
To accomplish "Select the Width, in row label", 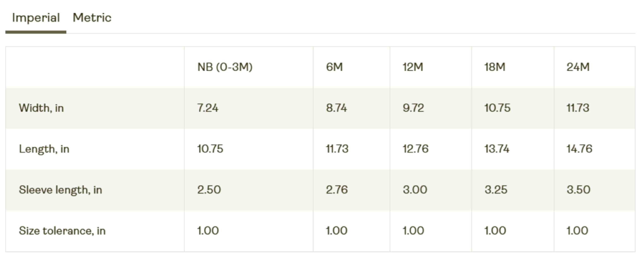I will 41,108.
